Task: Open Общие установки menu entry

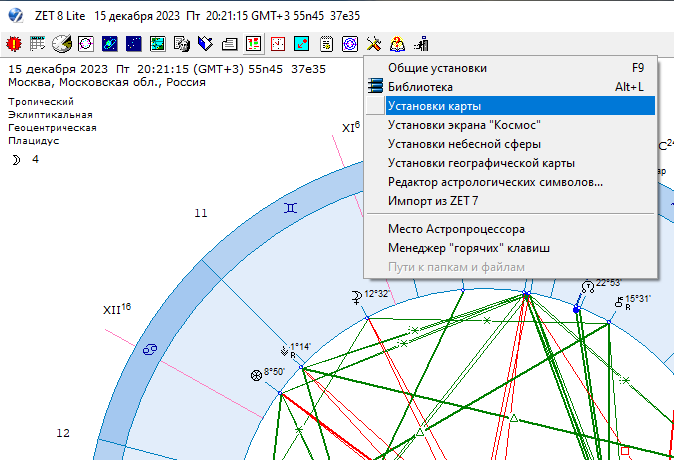Action: pyautogui.click(x=511, y=68)
